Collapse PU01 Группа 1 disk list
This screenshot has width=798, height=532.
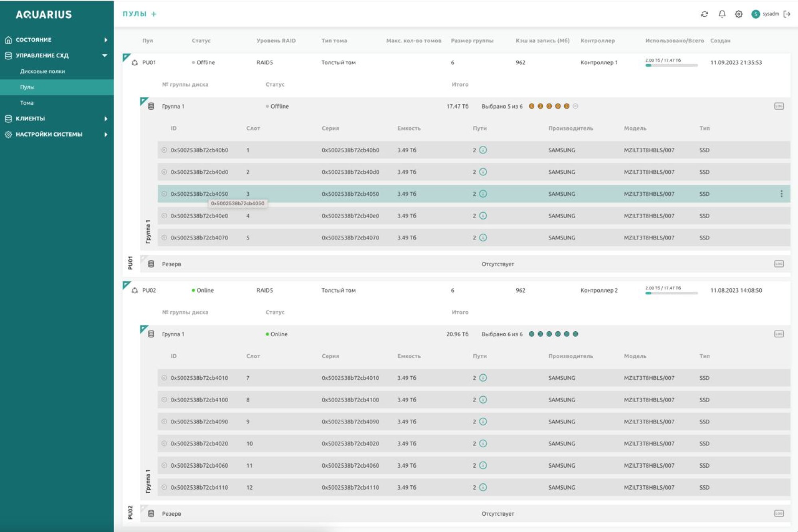[x=144, y=101]
